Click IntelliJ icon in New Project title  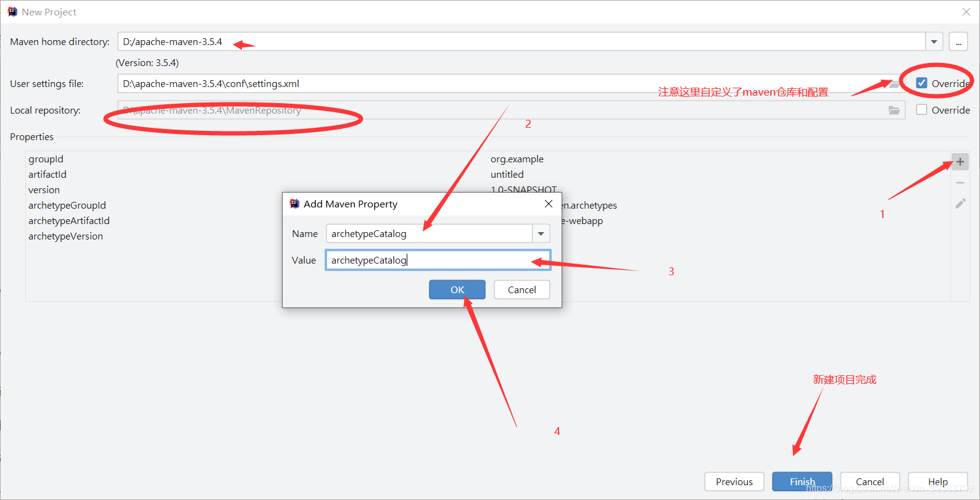click(x=12, y=12)
